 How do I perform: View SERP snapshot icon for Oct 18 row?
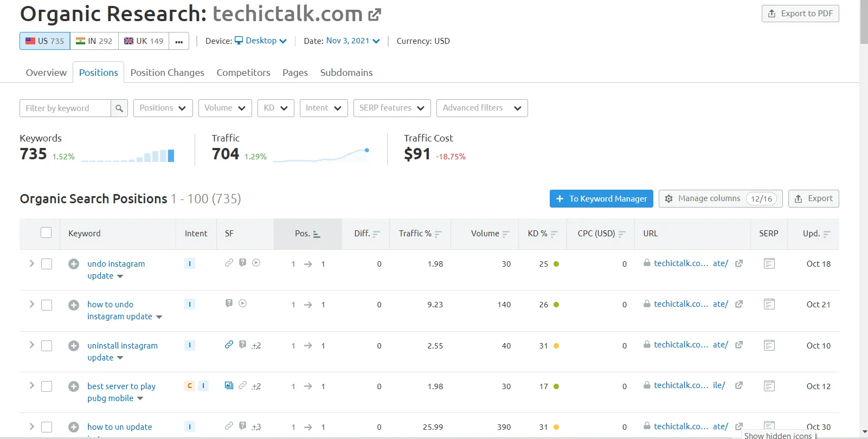pyautogui.click(x=769, y=263)
